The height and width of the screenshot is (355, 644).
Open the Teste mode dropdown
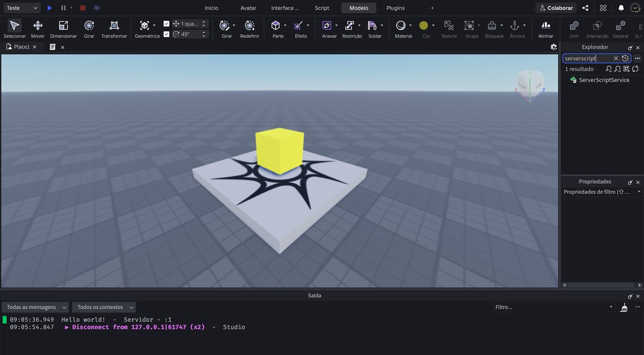(21, 8)
